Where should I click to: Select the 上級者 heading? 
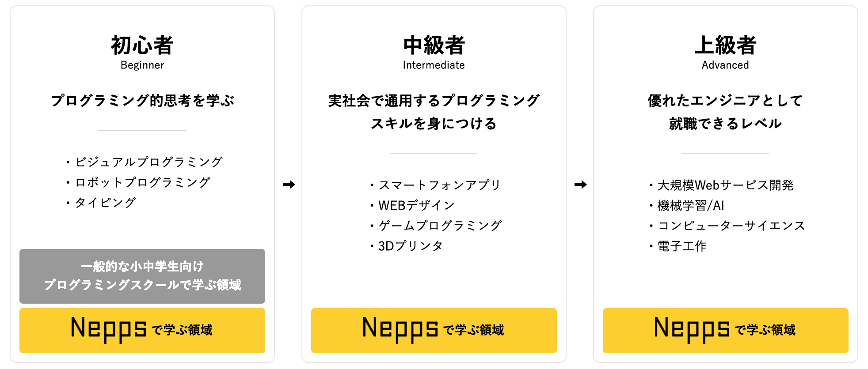pyautogui.click(x=725, y=45)
